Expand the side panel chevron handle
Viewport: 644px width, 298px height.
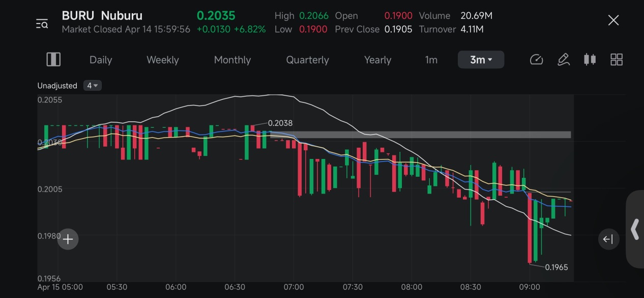tap(635, 229)
